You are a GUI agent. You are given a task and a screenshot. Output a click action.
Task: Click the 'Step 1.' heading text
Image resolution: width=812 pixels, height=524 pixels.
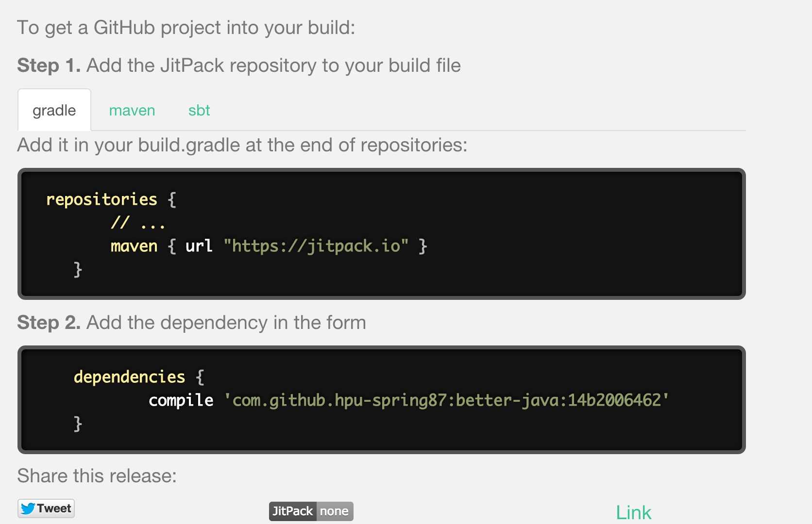click(49, 65)
